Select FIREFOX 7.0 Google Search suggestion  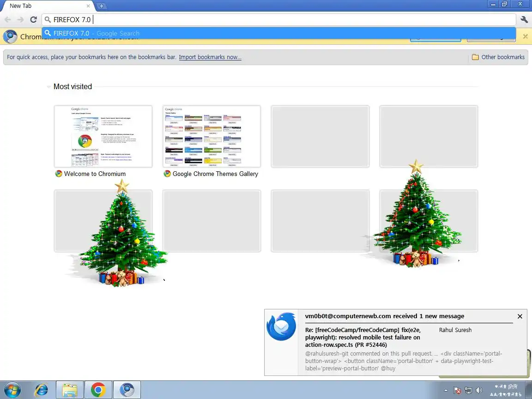point(279,33)
